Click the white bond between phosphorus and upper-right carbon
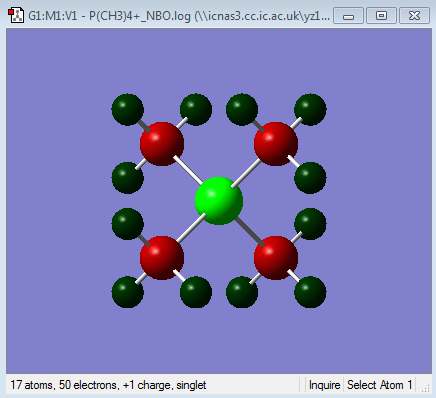The image size is (436, 398). [x=246, y=173]
